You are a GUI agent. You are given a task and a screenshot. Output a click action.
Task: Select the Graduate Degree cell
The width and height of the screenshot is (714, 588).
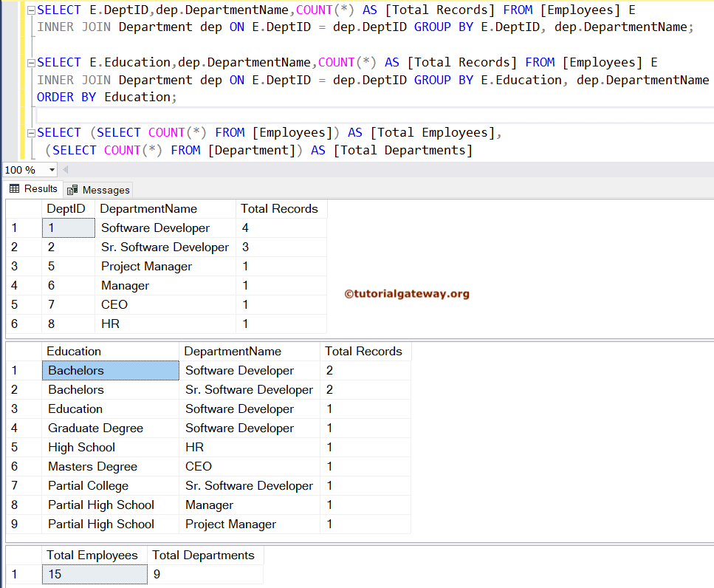point(111,428)
